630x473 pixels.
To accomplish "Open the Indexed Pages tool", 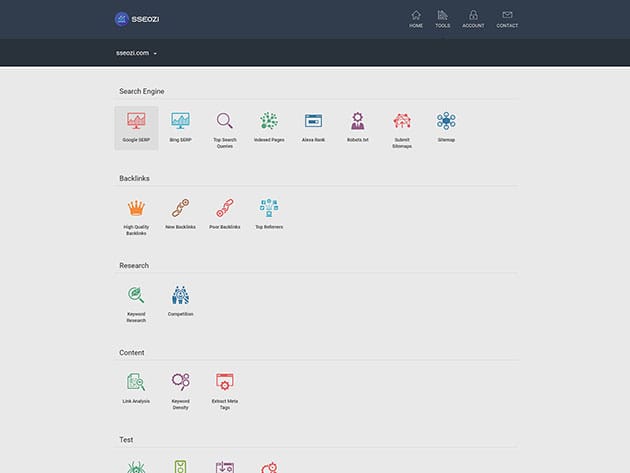I will tap(269, 127).
